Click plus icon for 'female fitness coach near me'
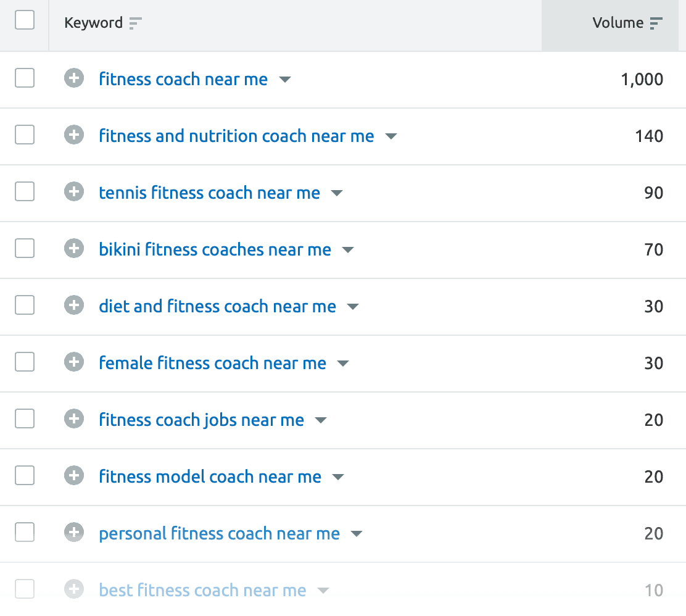 pos(73,362)
